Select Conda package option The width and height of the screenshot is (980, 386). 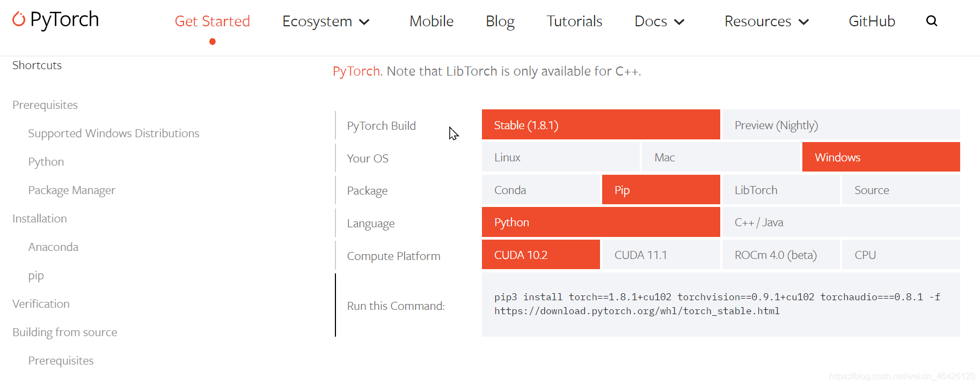tap(540, 190)
